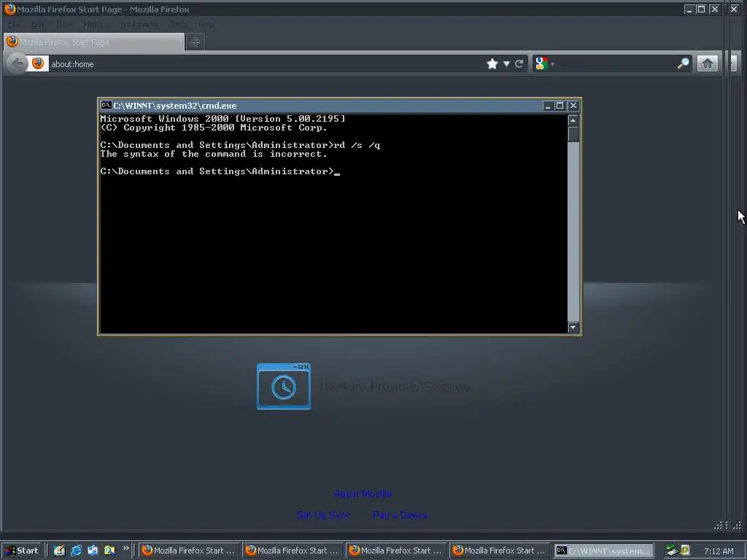The width and height of the screenshot is (747, 560).
Task: Click the cmd window scrollbar thumb
Action: coord(573,134)
